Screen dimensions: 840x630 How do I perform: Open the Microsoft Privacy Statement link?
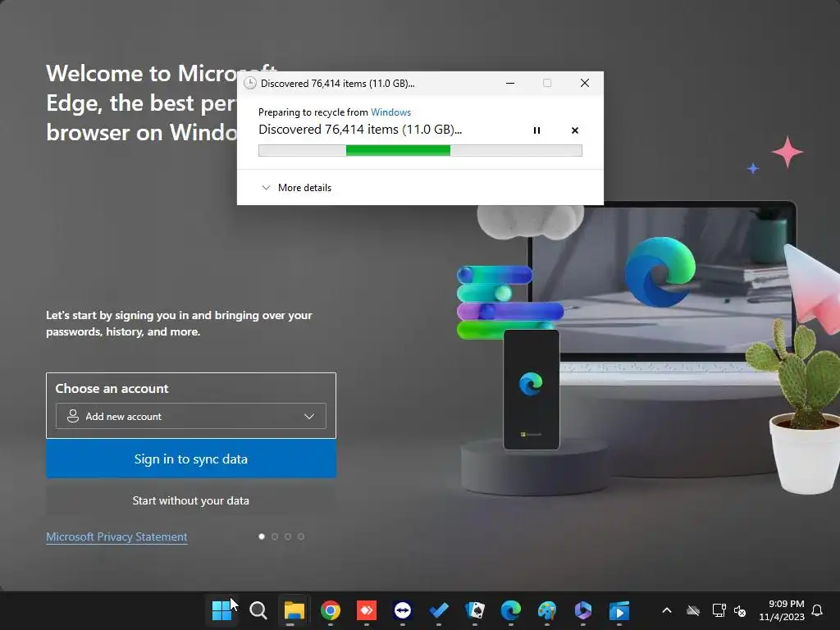click(116, 536)
